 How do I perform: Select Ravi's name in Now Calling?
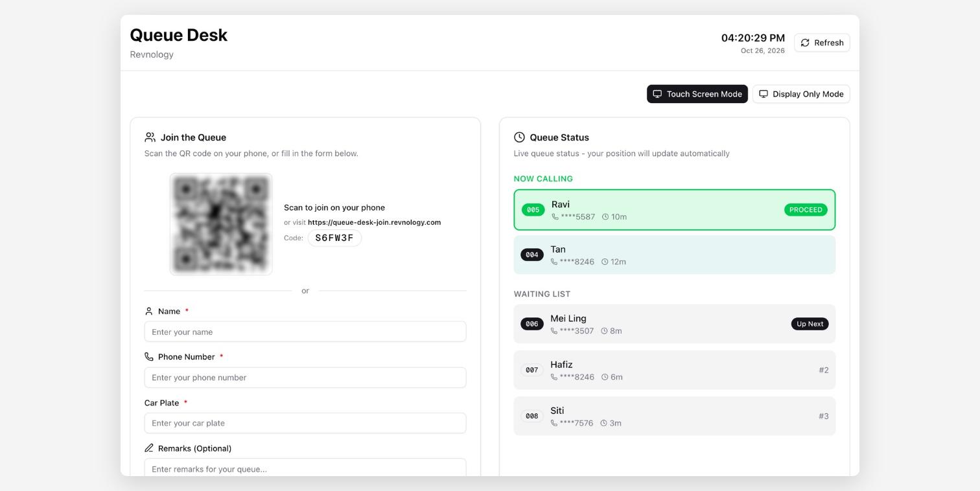(x=561, y=204)
